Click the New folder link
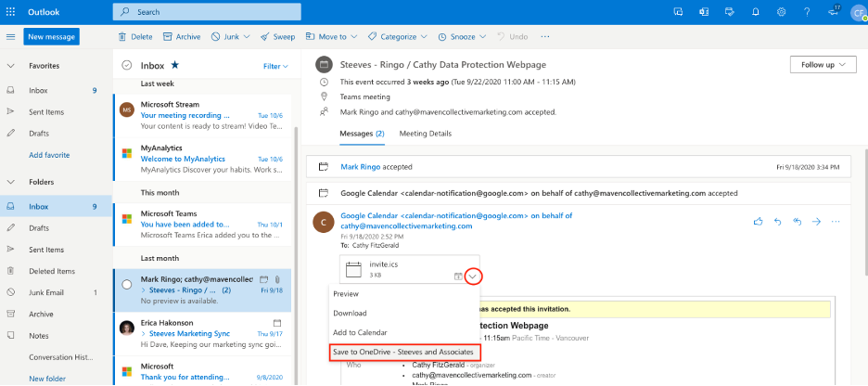 point(47,379)
